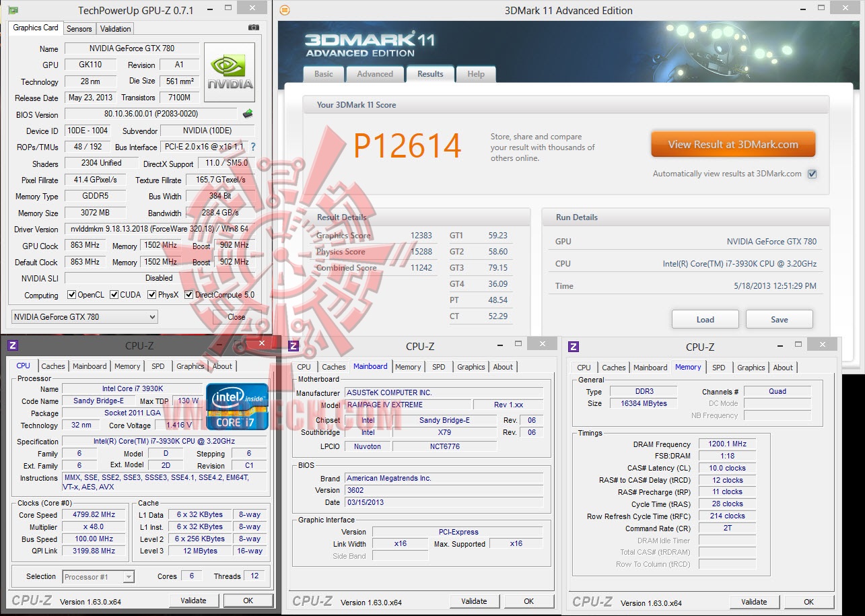This screenshot has width=865, height=616.
Task: Open the NVIDIA GeForce GTX 780 card dropdown
Action: point(85,317)
